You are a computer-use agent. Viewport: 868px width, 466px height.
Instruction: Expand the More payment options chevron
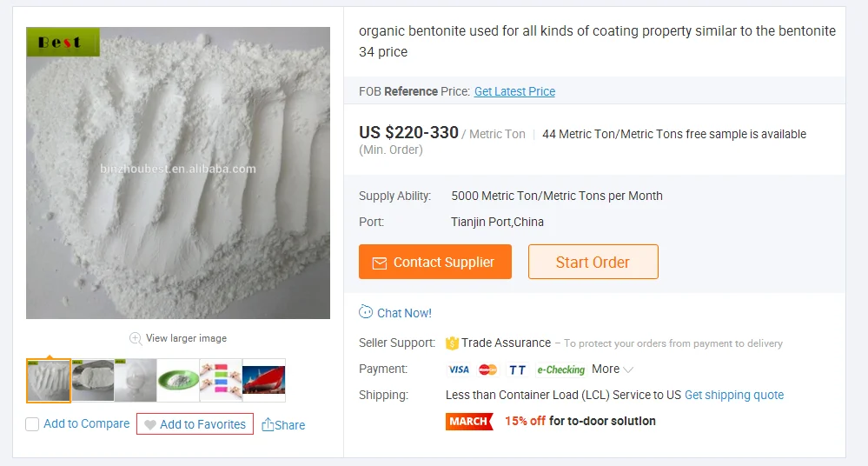[x=628, y=369]
